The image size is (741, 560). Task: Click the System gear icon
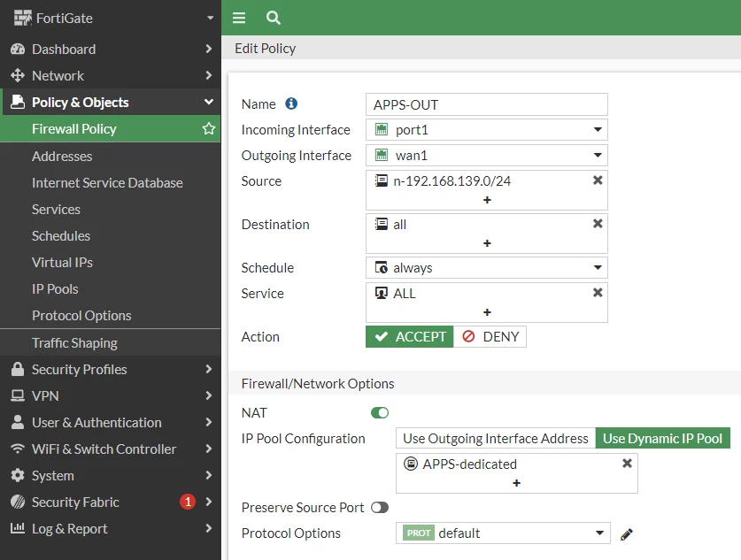pyautogui.click(x=18, y=475)
